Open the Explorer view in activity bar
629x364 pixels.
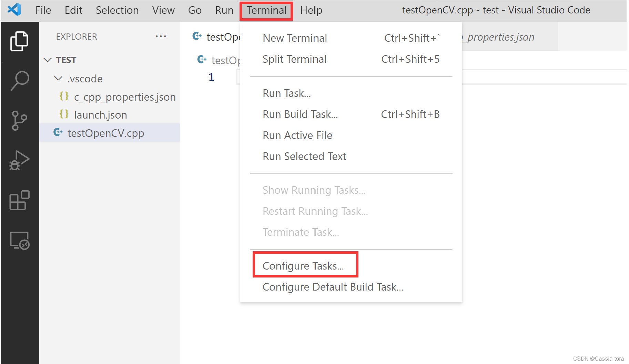(20, 41)
